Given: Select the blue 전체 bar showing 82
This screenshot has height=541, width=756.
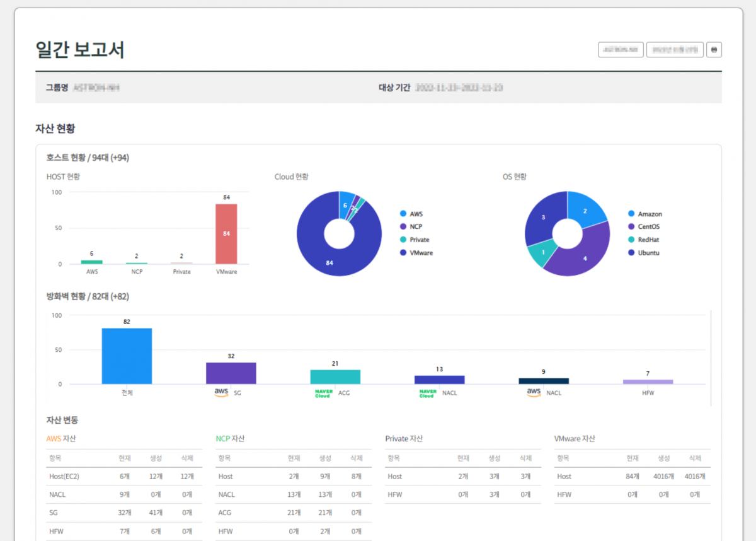Looking at the screenshot, I should (x=127, y=356).
